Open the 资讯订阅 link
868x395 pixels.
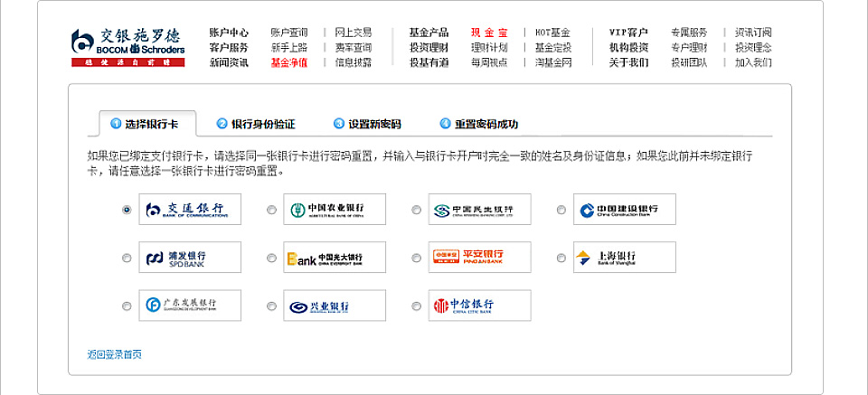[x=753, y=33]
